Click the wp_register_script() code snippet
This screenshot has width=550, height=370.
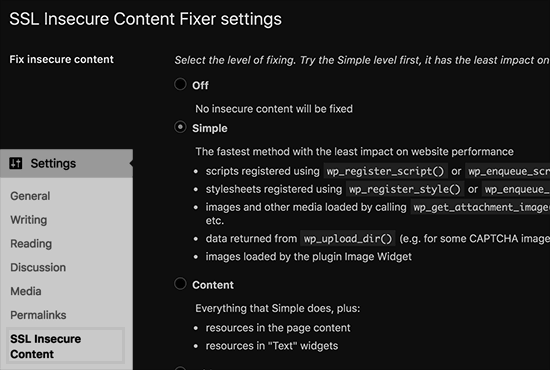tap(385, 171)
